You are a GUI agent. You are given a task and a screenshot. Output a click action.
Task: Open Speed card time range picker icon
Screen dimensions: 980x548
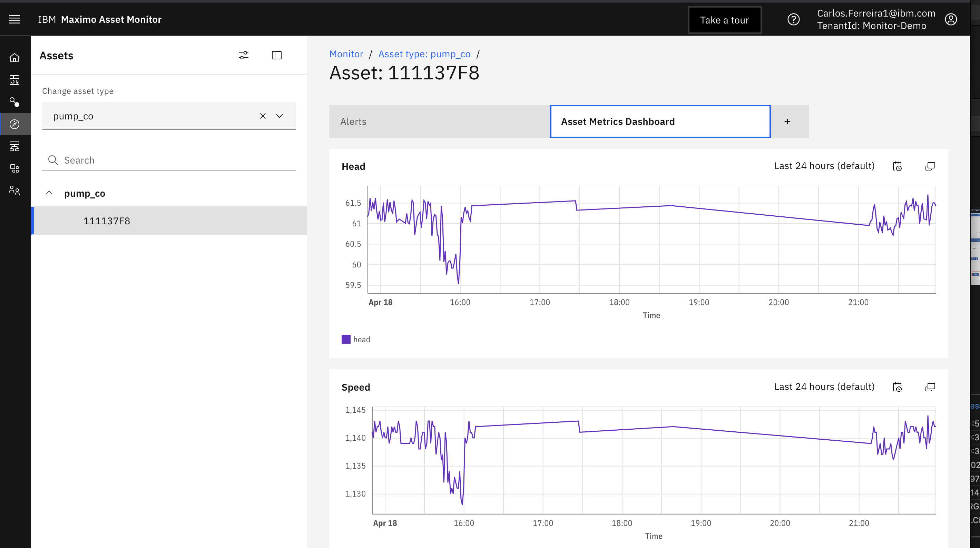[x=897, y=387]
